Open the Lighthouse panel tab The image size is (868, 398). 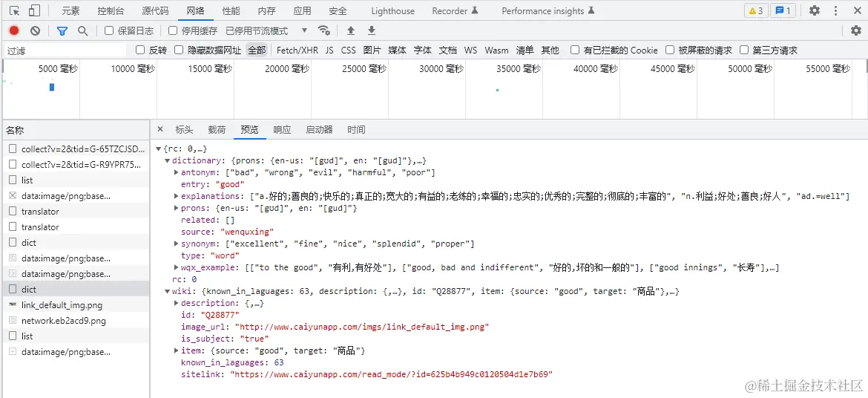(x=392, y=10)
